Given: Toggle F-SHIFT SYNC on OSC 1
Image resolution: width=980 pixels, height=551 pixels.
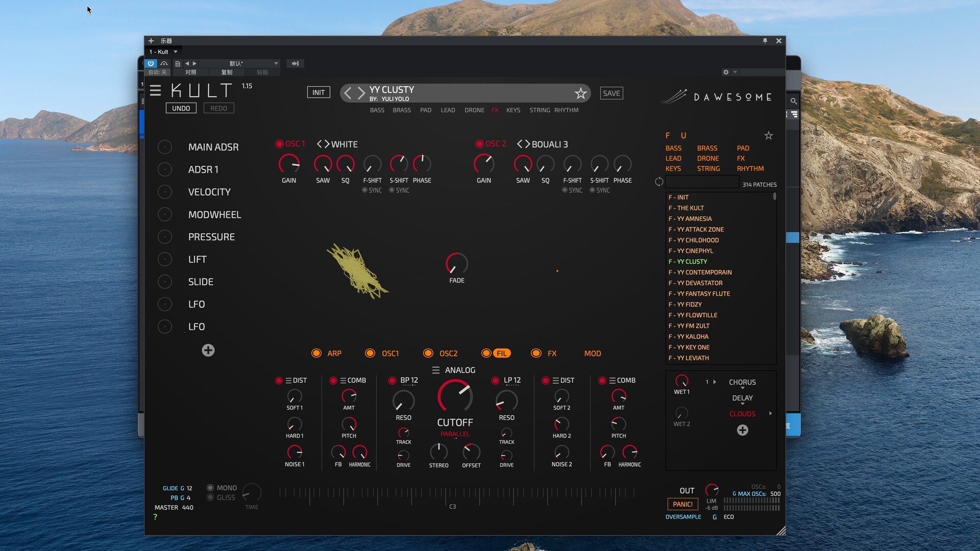Looking at the screenshot, I should (x=364, y=190).
